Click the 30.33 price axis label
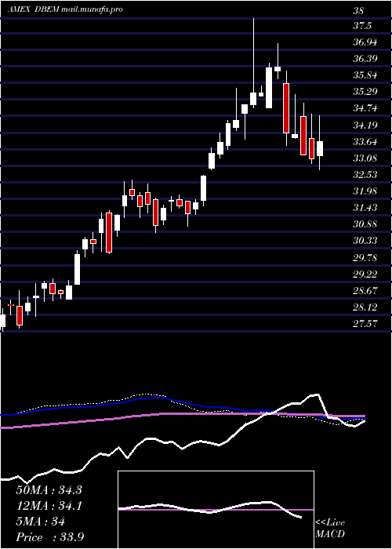 click(365, 241)
